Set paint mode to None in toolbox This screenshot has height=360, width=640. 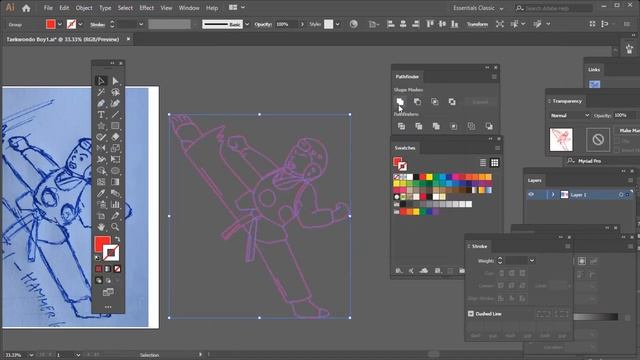[117, 269]
